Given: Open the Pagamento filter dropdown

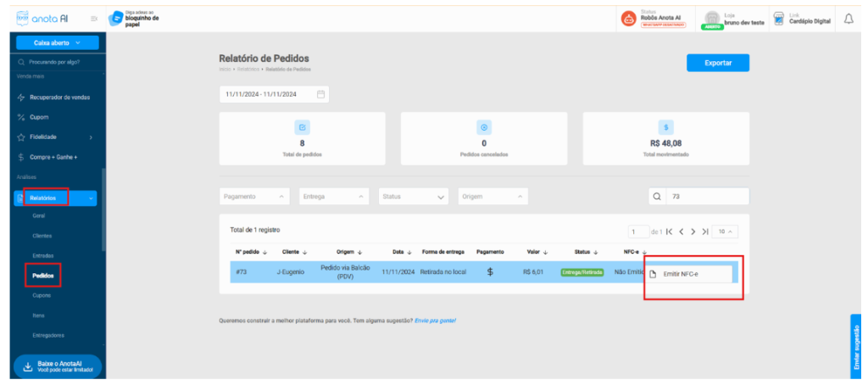Looking at the screenshot, I should coord(254,196).
